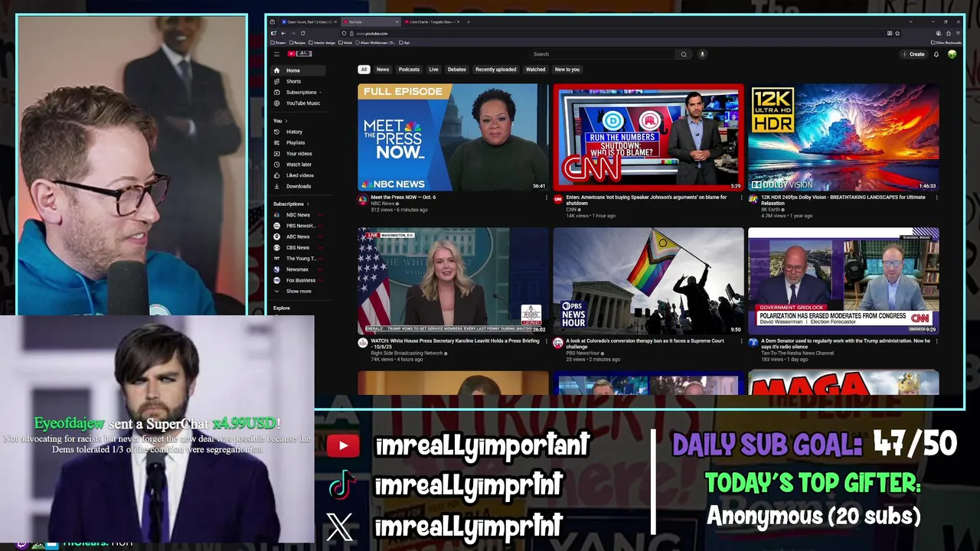
Task: Open the browser application menu icon
Action: pos(958,33)
